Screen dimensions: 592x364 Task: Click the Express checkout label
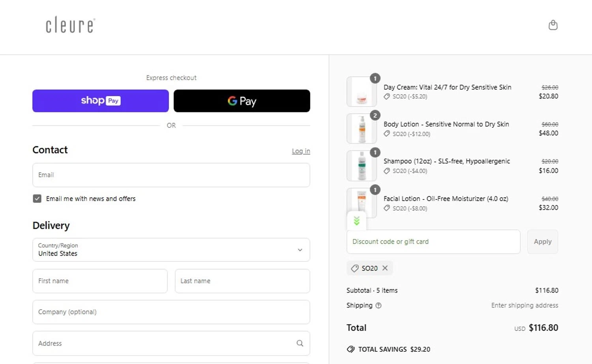(x=171, y=78)
